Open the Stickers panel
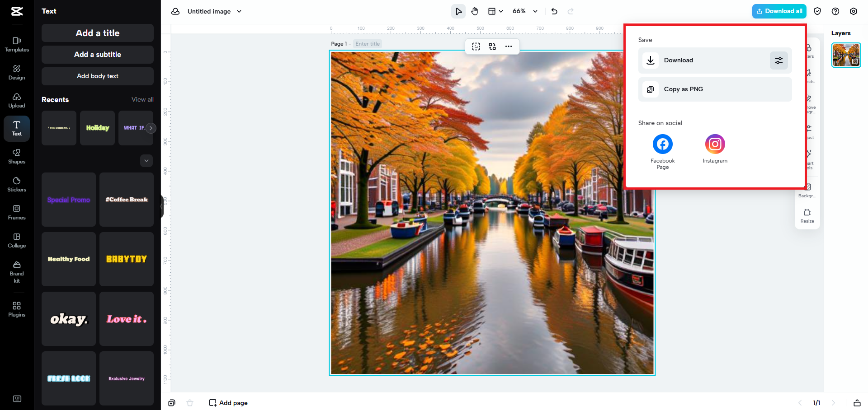868x410 pixels. tap(17, 184)
